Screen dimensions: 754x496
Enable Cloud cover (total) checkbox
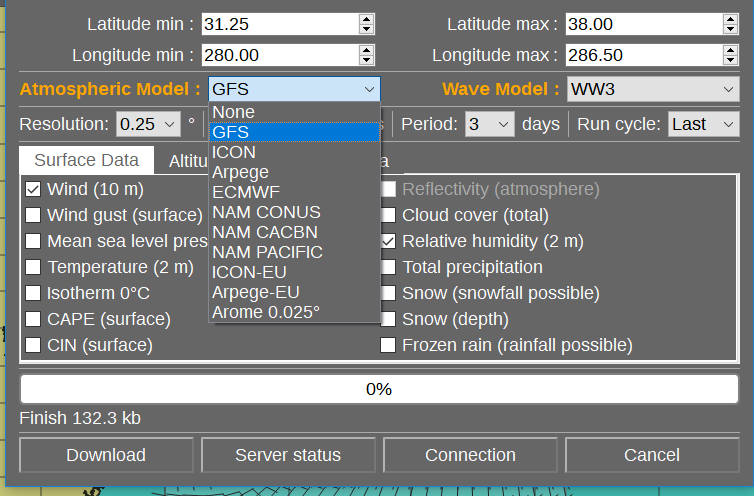coord(389,215)
